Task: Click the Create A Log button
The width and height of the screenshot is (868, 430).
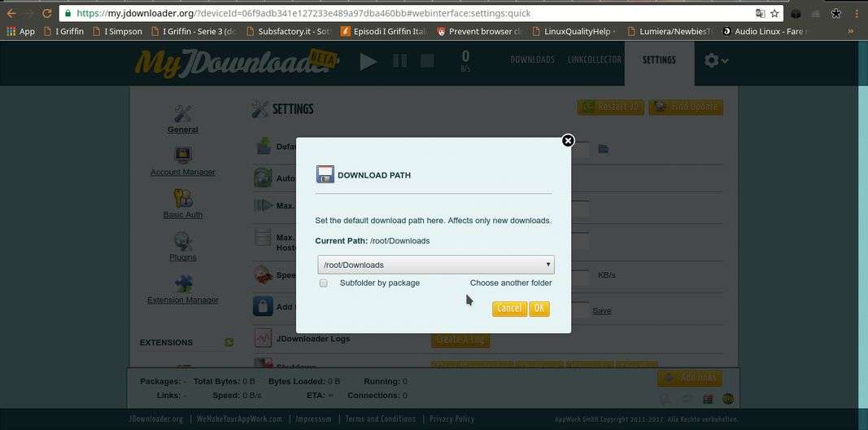Action: tap(460, 340)
